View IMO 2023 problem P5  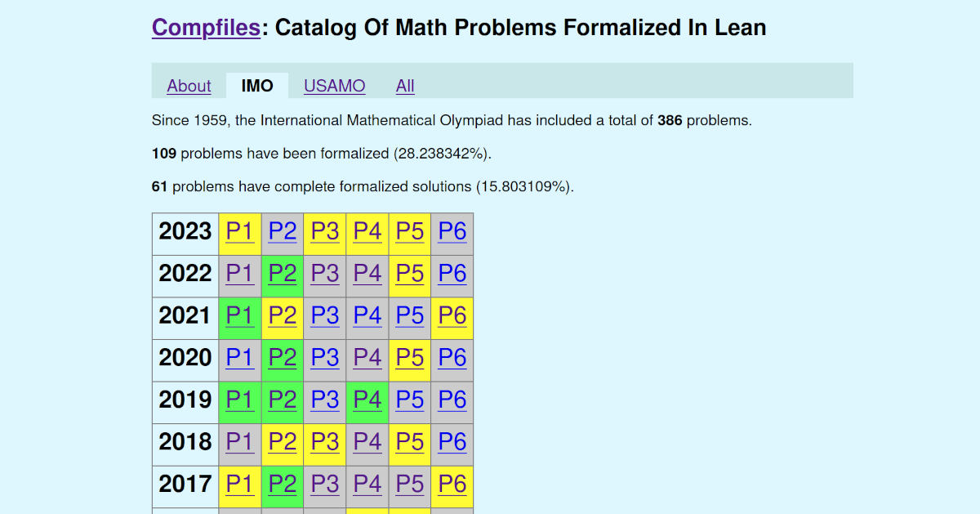coord(410,231)
